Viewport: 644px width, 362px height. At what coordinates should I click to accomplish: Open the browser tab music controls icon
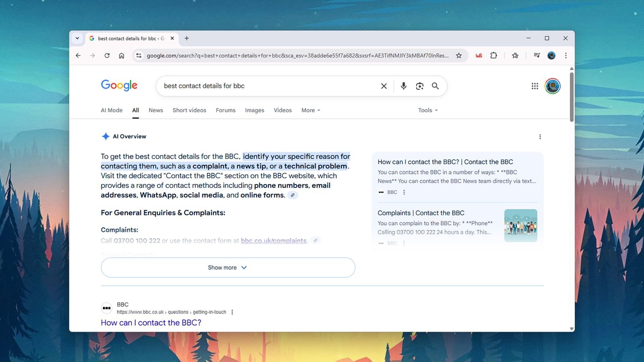(537, 56)
